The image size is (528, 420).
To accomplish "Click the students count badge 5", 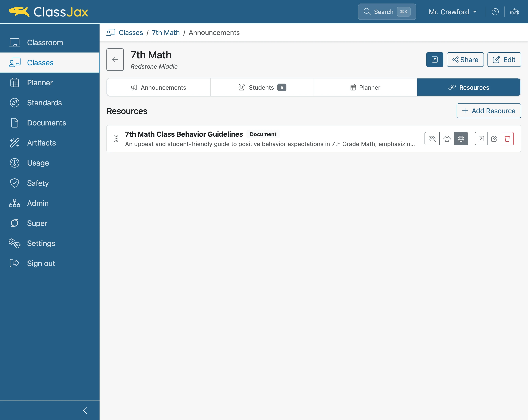I will tap(282, 87).
